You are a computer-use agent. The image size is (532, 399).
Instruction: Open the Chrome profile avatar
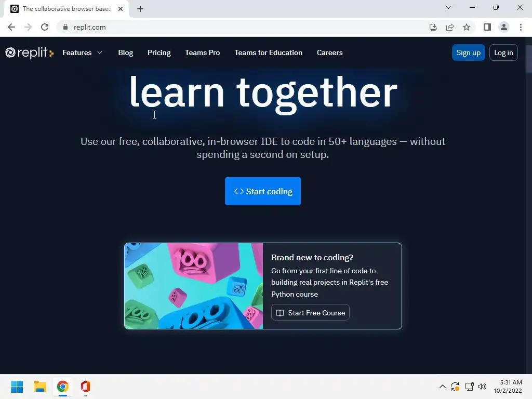pyautogui.click(x=504, y=27)
